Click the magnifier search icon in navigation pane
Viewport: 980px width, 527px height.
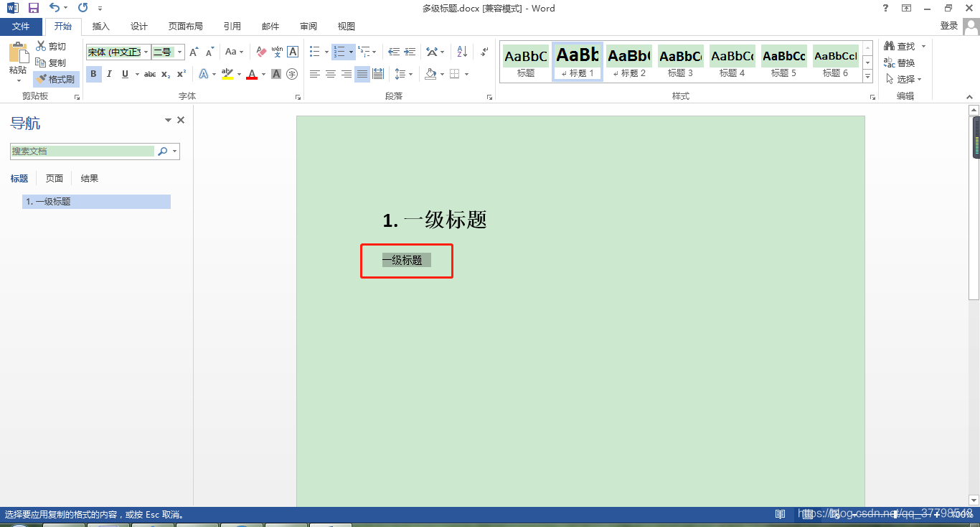point(163,151)
